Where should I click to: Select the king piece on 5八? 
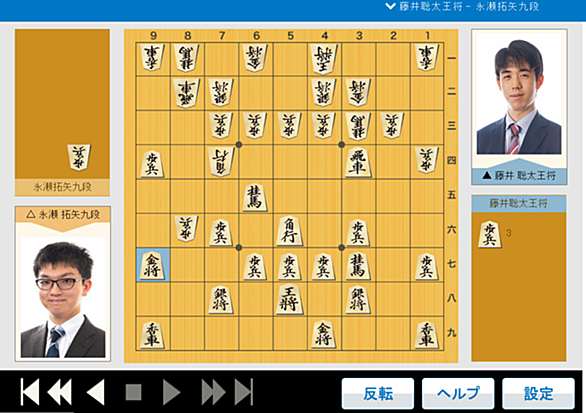290,299
